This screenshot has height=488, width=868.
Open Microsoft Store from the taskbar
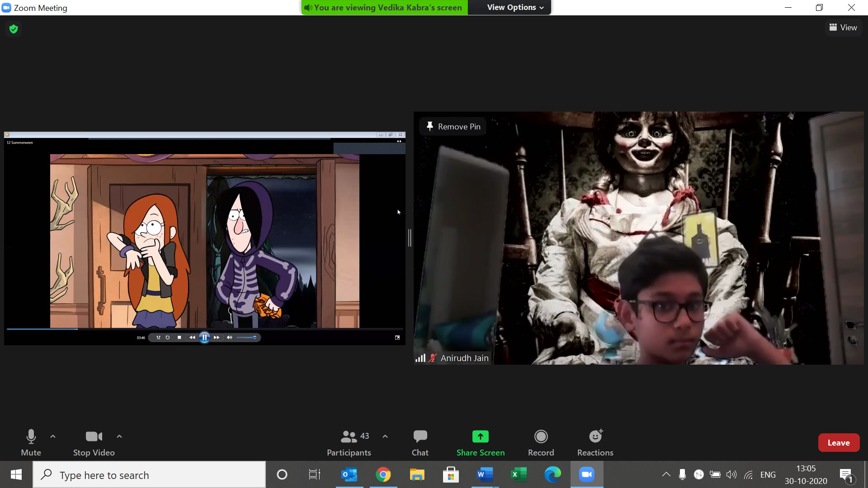coord(451,474)
